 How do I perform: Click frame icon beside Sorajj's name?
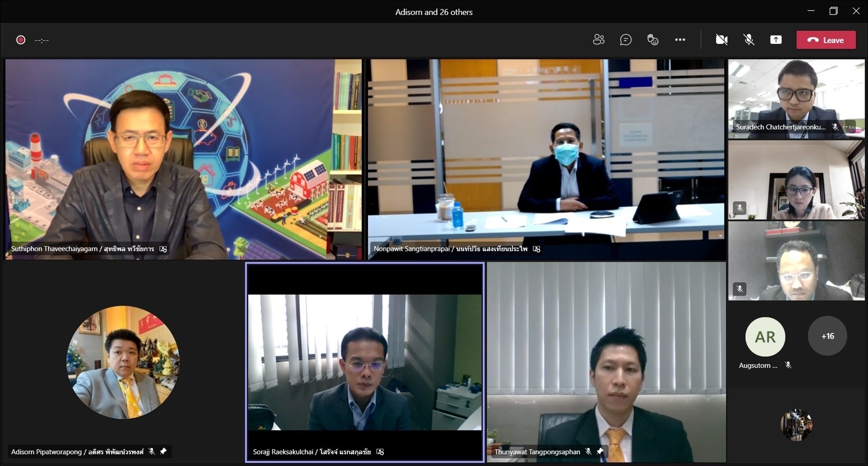pos(380,452)
